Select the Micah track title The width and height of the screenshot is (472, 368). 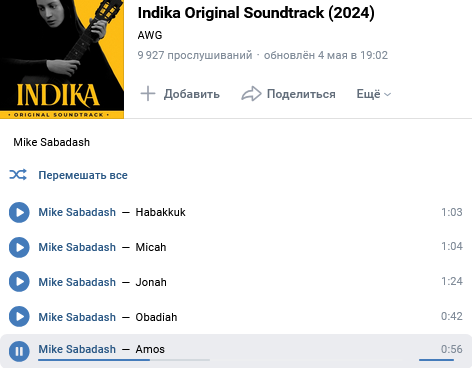point(151,247)
